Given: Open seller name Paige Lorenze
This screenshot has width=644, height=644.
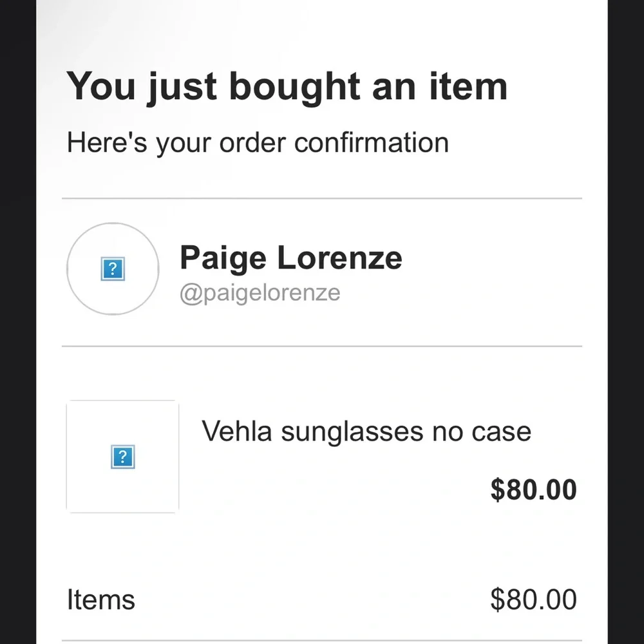Looking at the screenshot, I should click(x=290, y=258).
